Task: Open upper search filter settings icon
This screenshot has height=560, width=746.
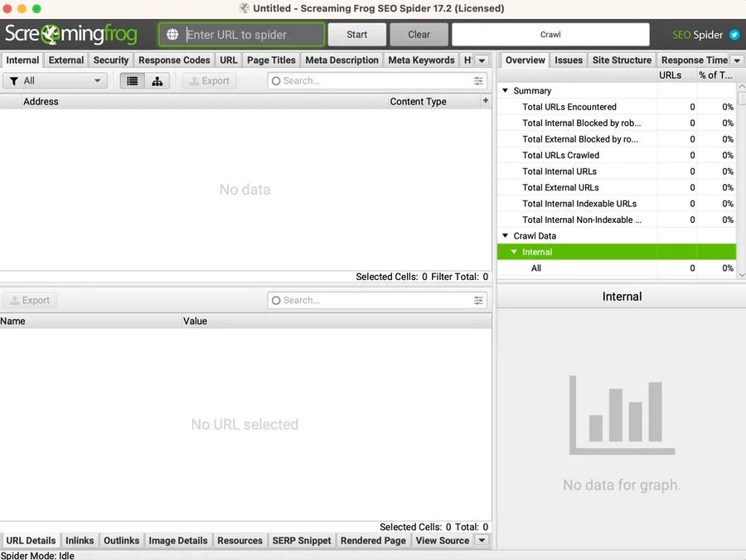Action: tap(478, 81)
